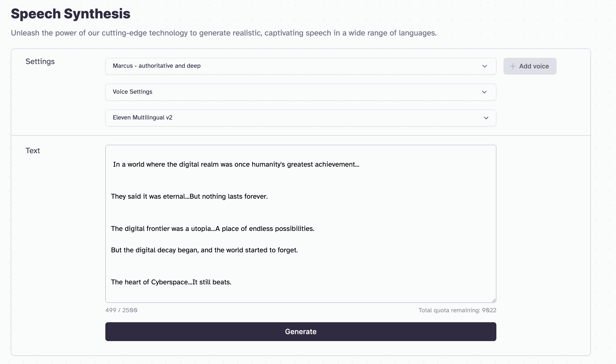Click the chevron on Eleven Multilingual v2
This screenshot has height=364, width=616.
coord(486,118)
